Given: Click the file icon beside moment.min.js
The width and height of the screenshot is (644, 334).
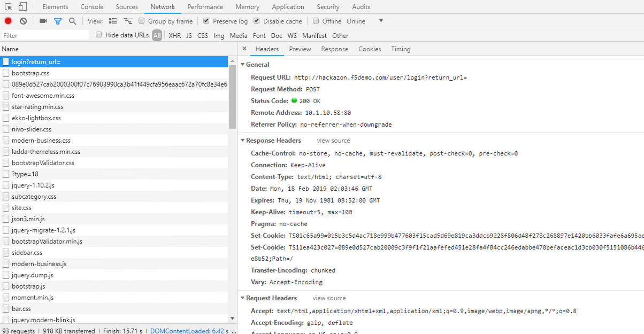Looking at the screenshot, I should click(x=6, y=298).
